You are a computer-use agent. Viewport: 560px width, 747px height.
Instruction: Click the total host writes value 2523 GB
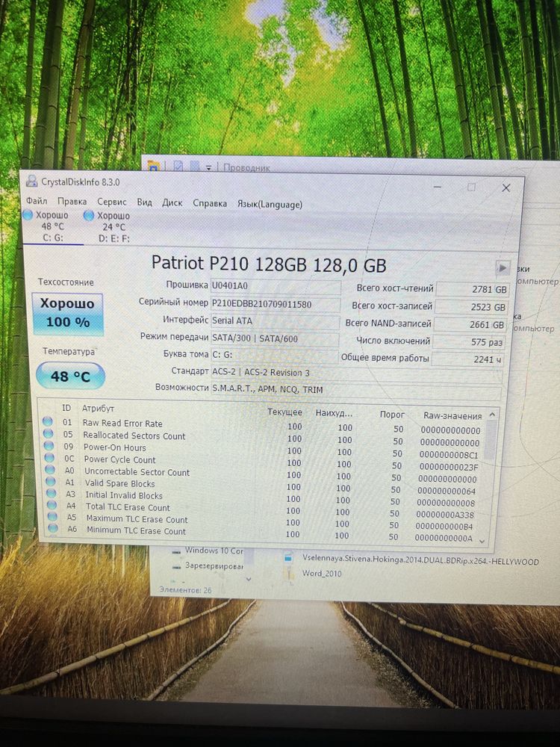pos(471,307)
